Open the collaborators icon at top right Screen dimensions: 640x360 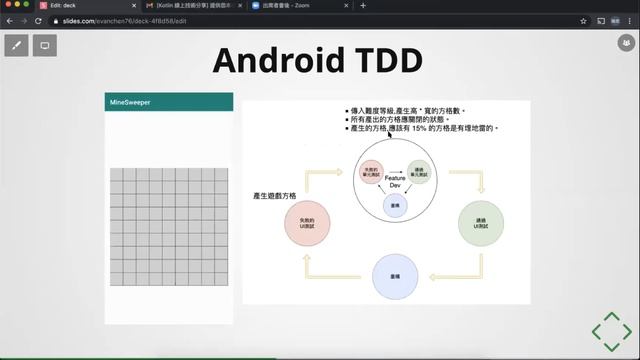click(x=626, y=43)
